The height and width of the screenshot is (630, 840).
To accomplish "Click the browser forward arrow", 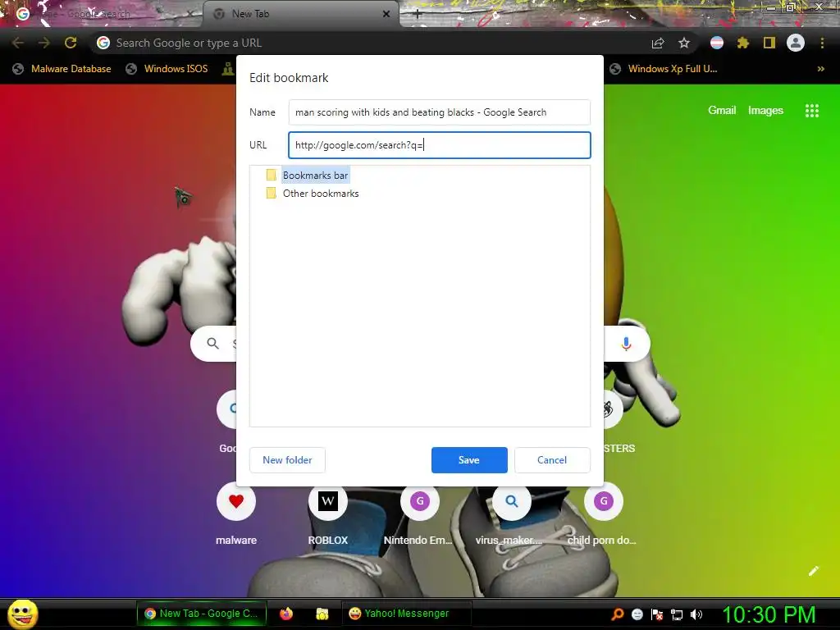I will (44, 43).
